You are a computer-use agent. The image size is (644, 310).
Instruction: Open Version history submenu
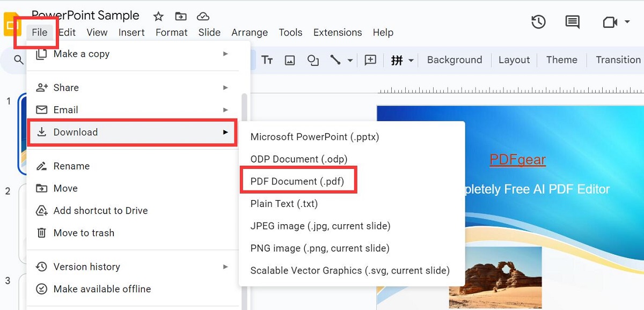[133, 267]
